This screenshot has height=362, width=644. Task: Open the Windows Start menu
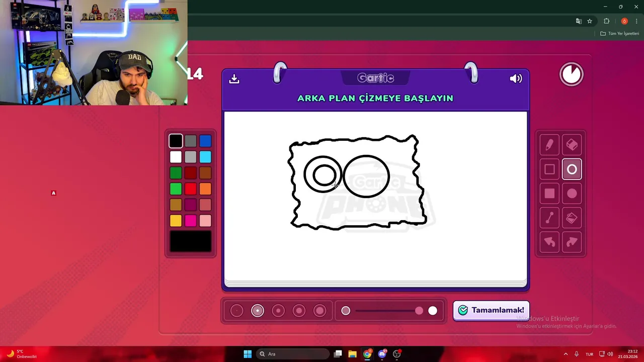[x=248, y=354]
